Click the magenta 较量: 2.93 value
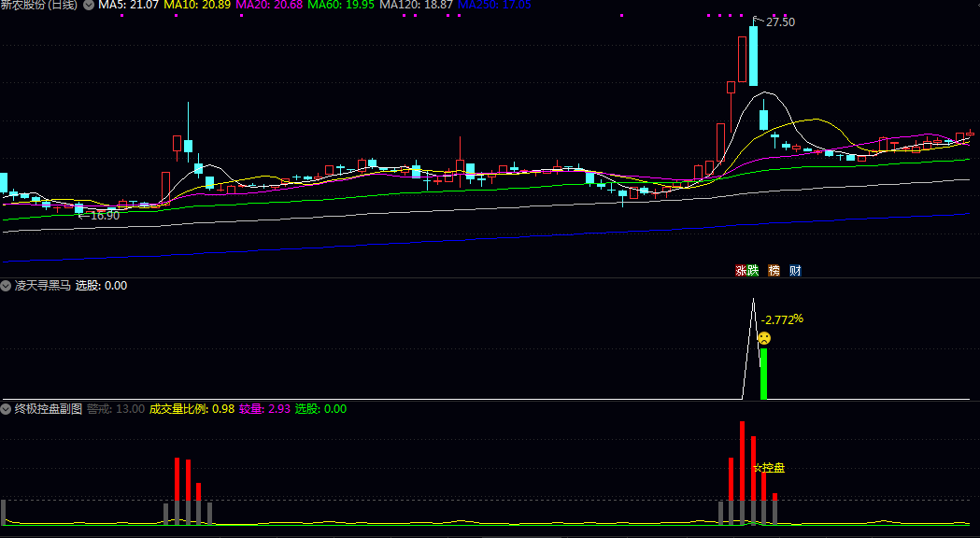The width and height of the screenshot is (980, 538). coord(265,409)
